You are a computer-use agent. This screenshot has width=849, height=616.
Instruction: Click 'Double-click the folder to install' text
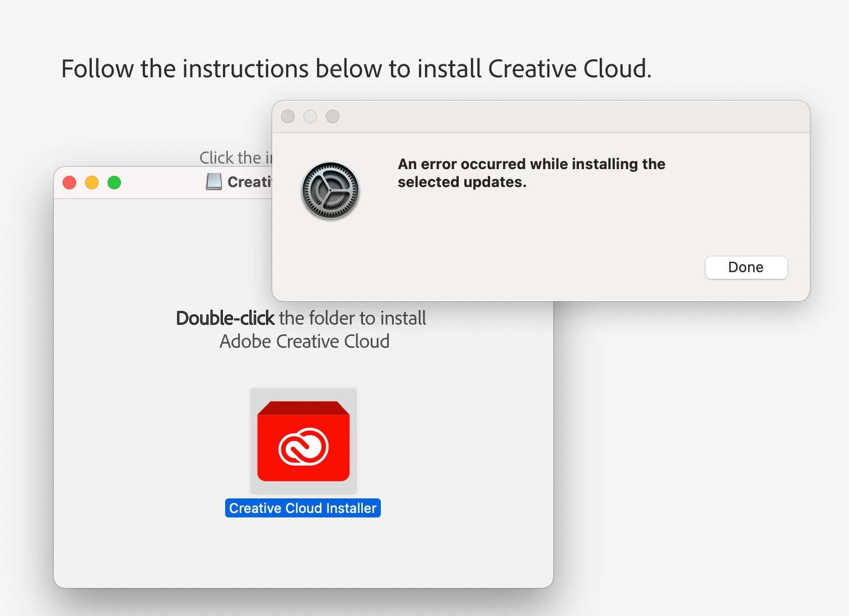pos(301,318)
